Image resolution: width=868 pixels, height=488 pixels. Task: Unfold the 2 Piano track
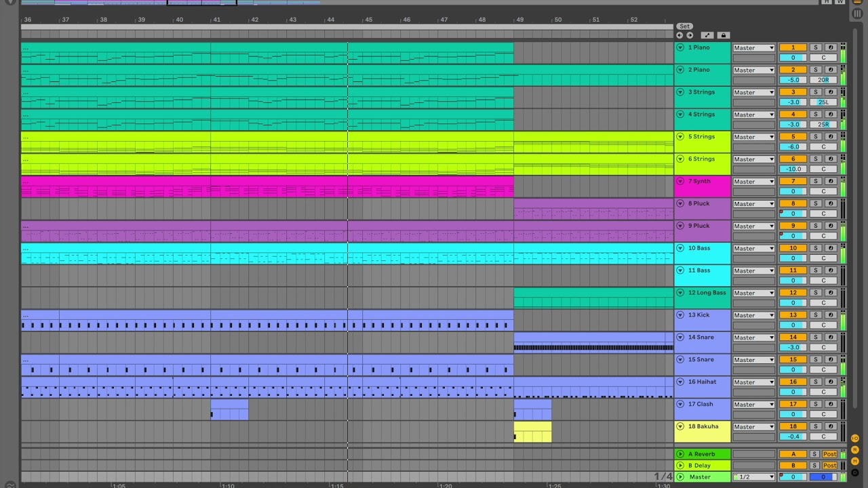point(680,70)
